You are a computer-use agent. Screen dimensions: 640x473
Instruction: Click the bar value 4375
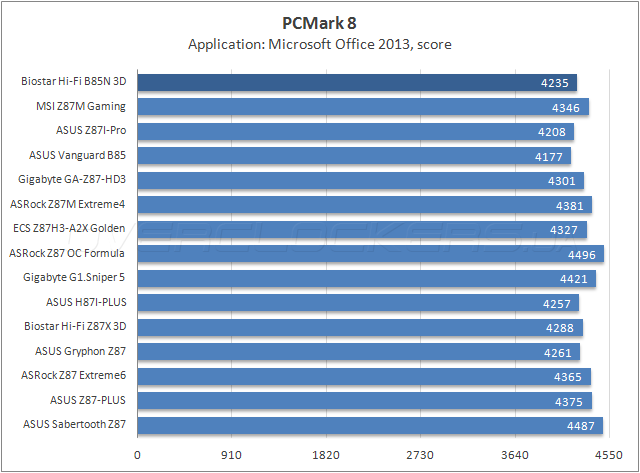point(569,402)
